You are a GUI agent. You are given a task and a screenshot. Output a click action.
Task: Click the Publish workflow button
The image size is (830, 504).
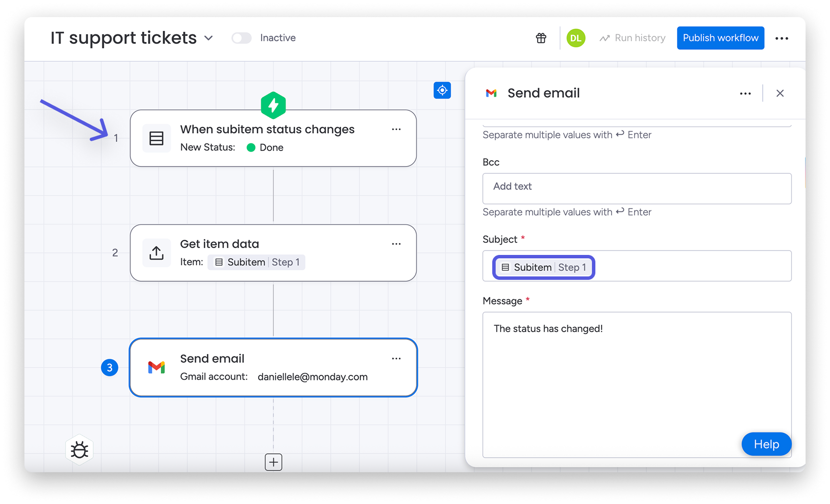pyautogui.click(x=720, y=38)
